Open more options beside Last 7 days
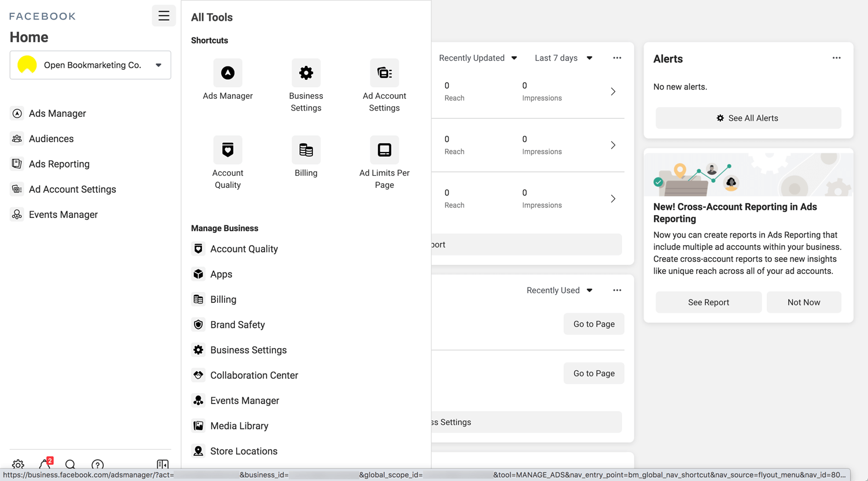The image size is (868, 481). click(617, 58)
